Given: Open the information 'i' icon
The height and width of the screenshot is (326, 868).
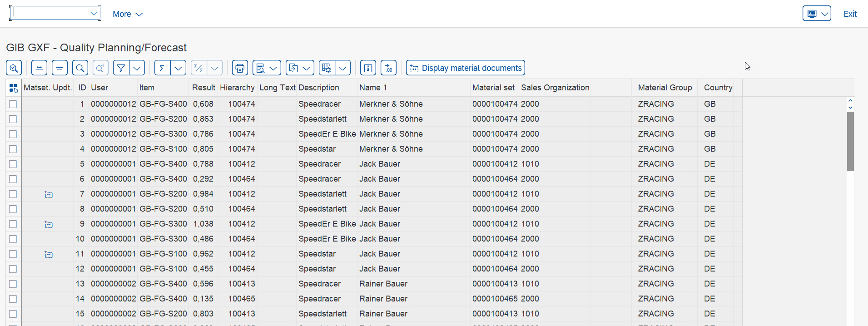Looking at the screenshot, I should (x=368, y=68).
